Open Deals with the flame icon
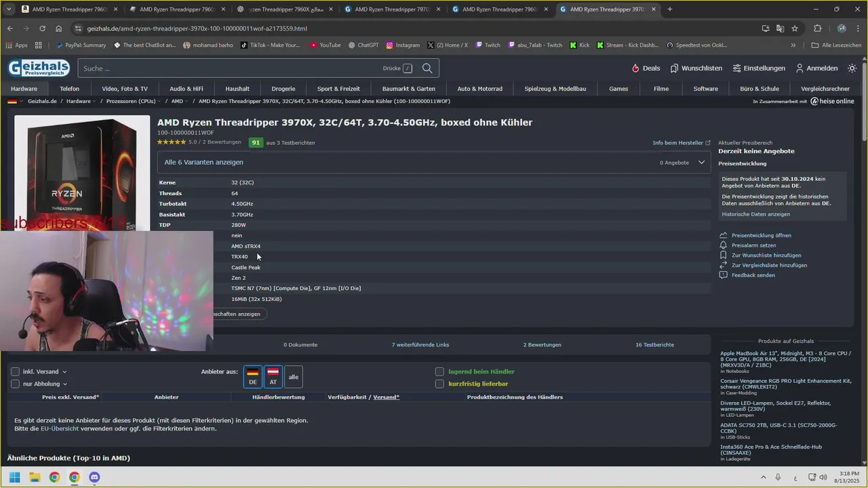868x488 pixels. pyautogui.click(x=646, y=68)
